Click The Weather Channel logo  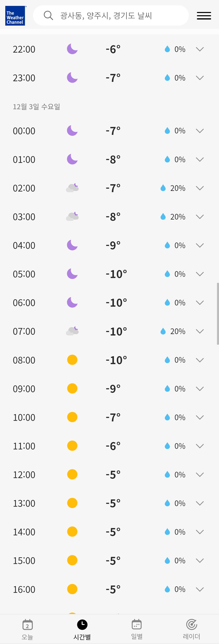point(15,15)
